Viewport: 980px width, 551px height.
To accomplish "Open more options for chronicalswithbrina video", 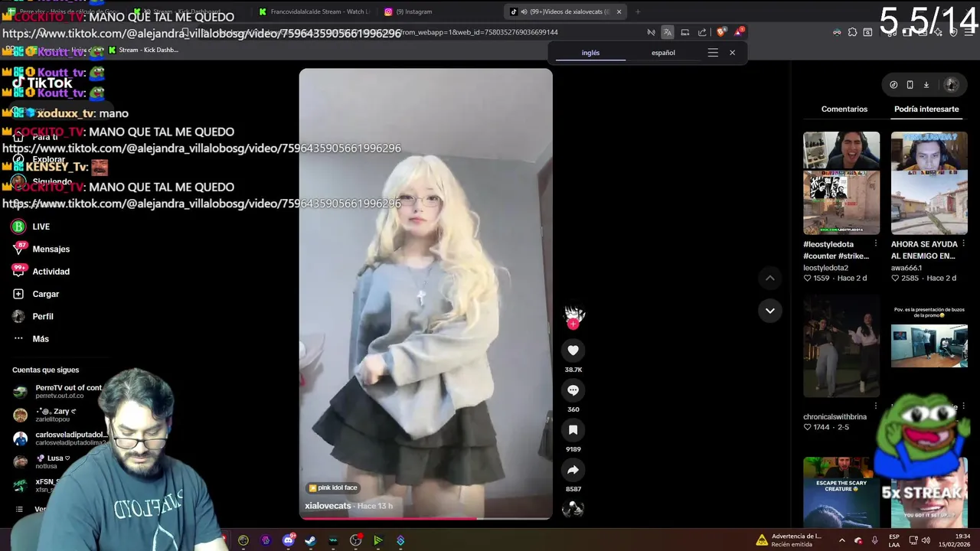I will (876, 406).
